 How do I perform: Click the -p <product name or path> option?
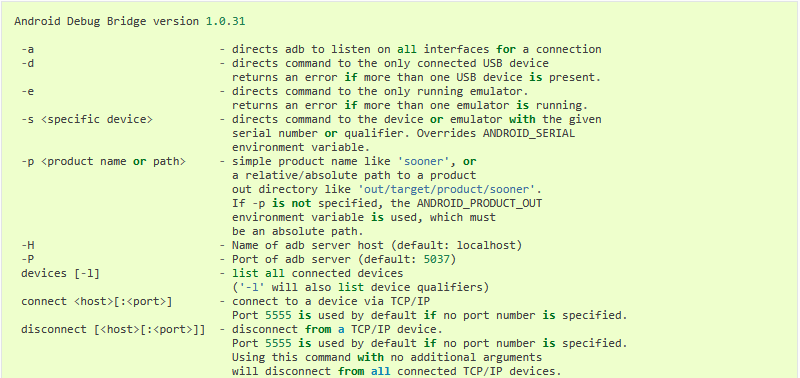[104, 161]
